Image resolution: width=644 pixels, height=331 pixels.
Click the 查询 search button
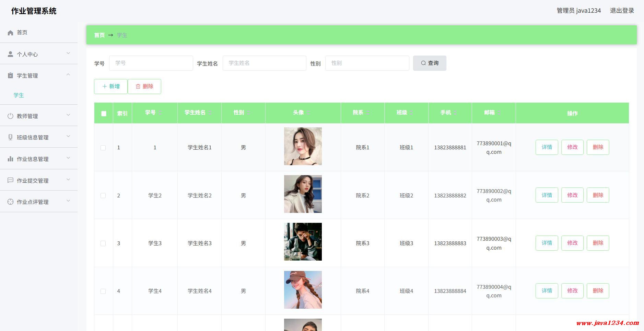(430, 63)
